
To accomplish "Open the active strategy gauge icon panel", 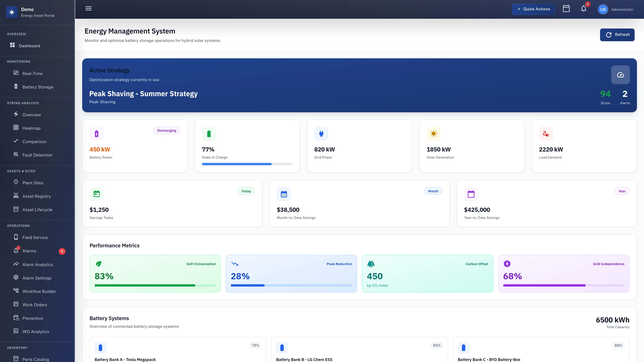I will click(621, 74).
